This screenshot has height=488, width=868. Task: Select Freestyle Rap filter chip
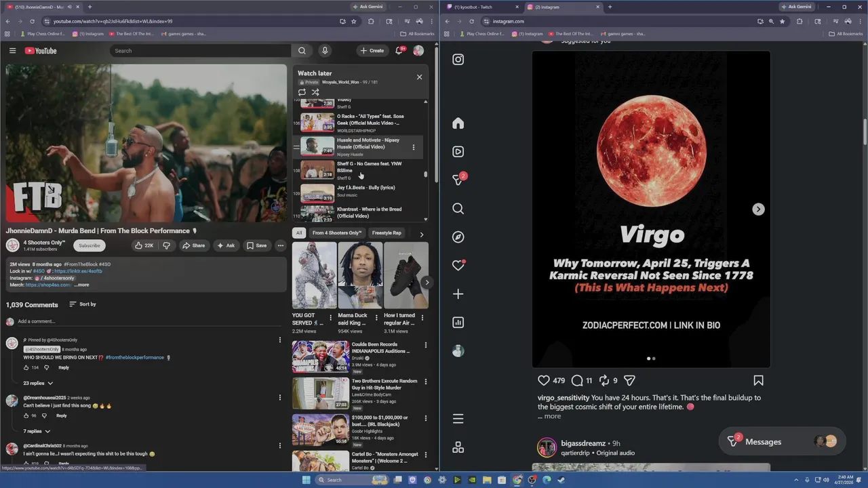tap(387, 232)
